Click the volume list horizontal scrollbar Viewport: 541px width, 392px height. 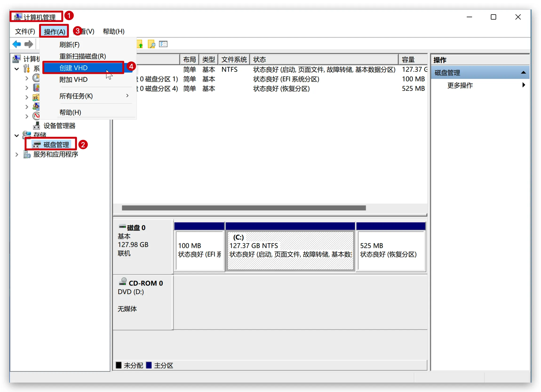(244, 208)
